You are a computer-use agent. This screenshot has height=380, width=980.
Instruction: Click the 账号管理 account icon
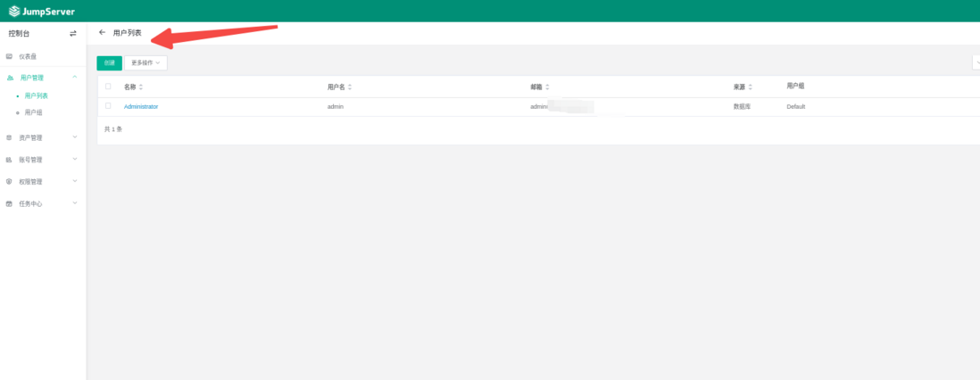(9, 160)
